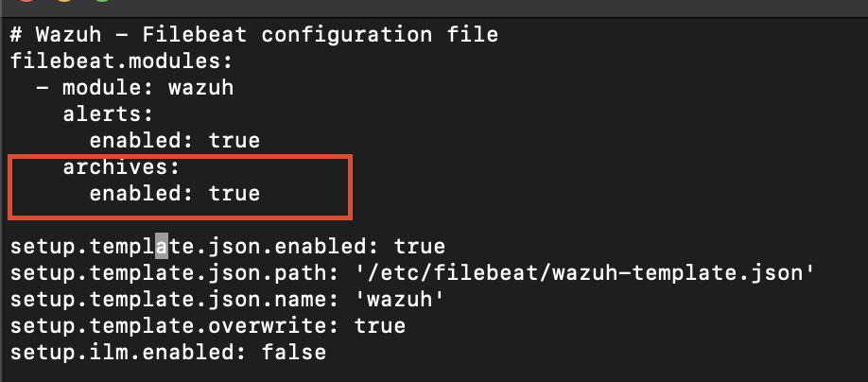Click true value under archives enabled
868x382 pixels.
pyautogui.click(x=234, y=194)
